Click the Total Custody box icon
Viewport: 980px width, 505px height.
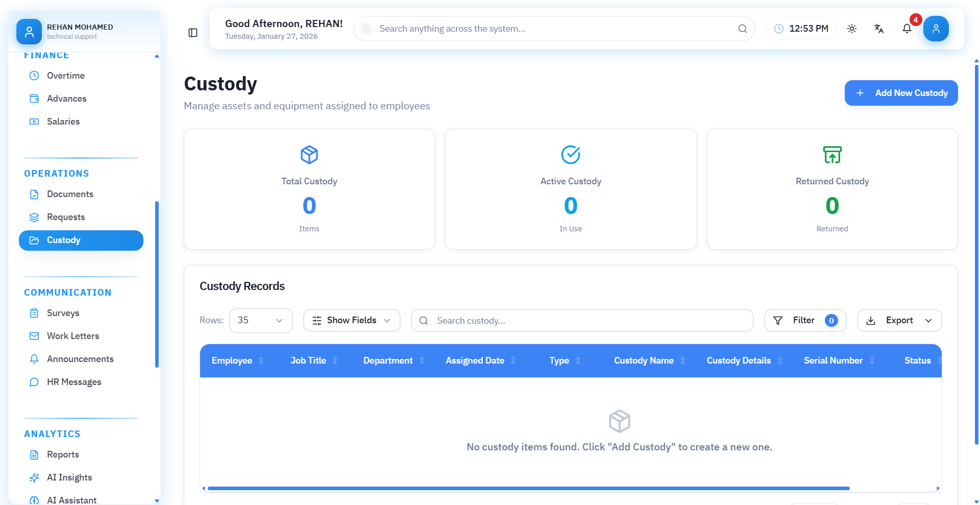(309, 155)
